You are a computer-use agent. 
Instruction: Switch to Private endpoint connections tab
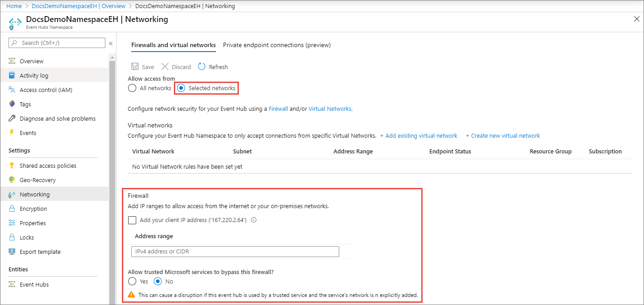coord(277,45)
